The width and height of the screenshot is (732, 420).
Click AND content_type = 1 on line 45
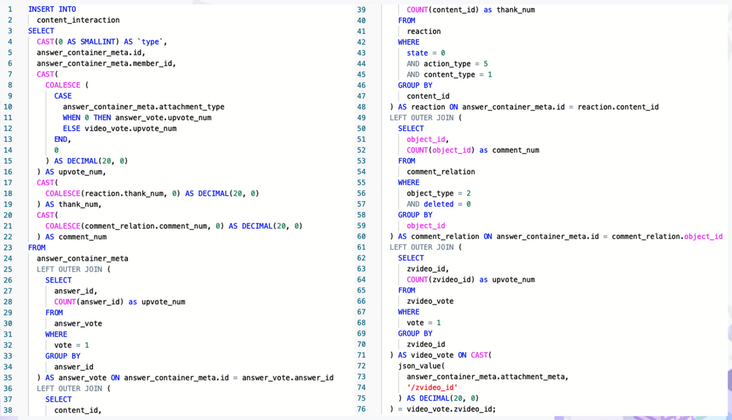tap(449, 74)
